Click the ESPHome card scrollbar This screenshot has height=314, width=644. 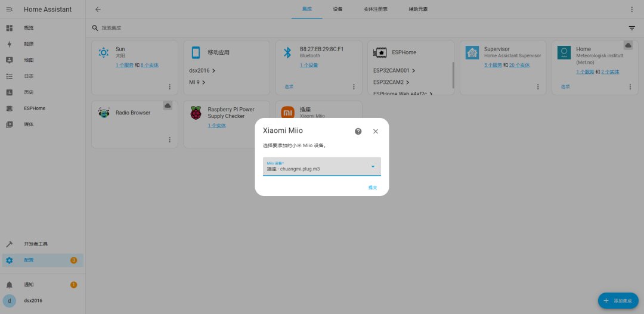click(453, 74)
